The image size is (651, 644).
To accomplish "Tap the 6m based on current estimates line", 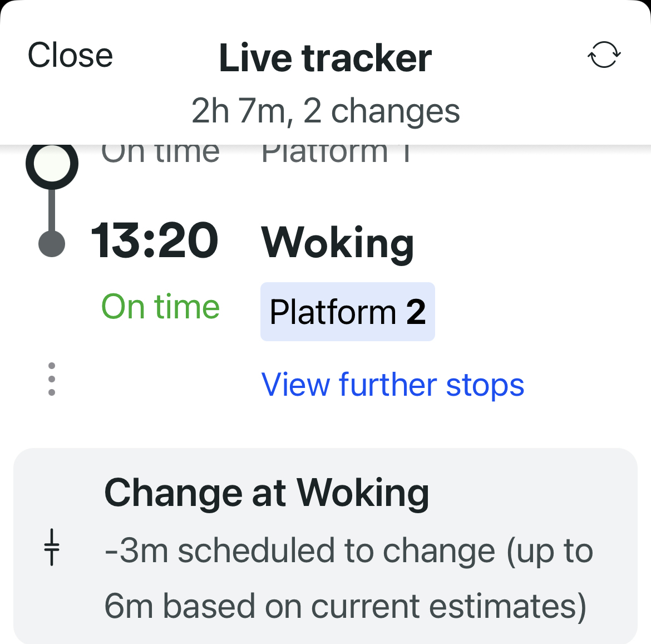I will [x=345, y=606].
